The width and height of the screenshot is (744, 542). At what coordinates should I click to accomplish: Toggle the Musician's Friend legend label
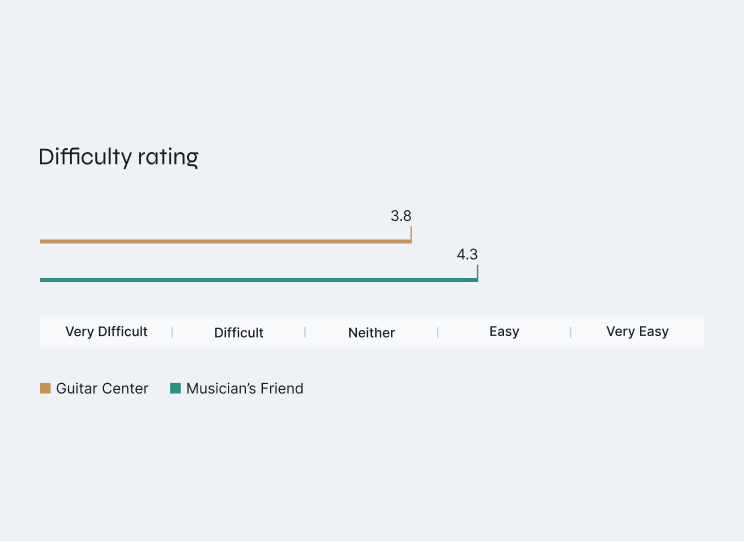click(244, 389)
